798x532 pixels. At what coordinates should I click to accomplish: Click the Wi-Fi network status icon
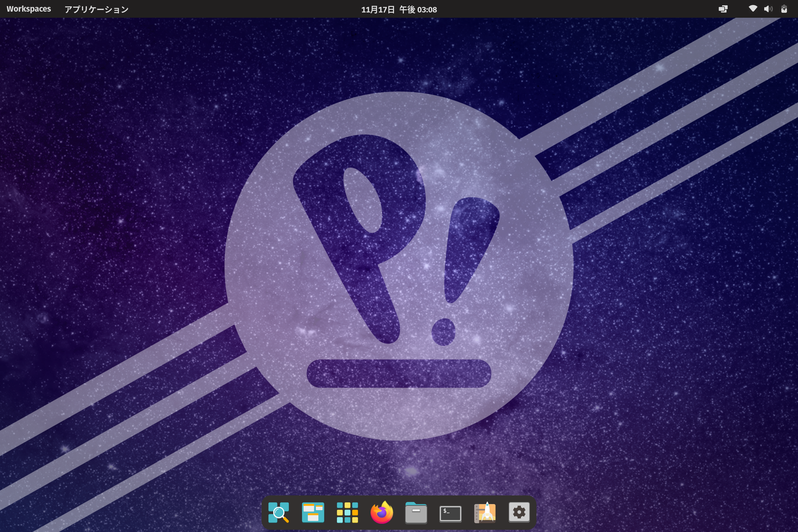(753, 9)
